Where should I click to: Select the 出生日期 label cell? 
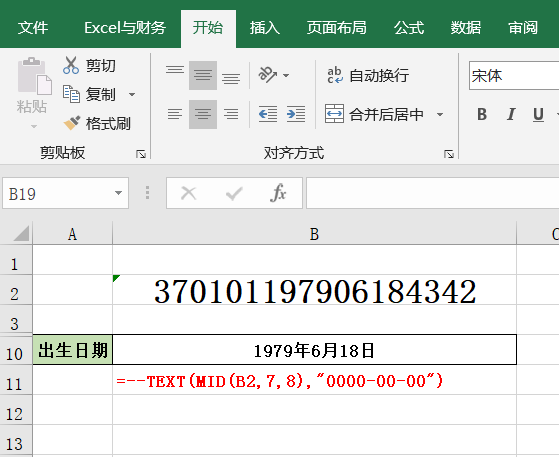(72, 350)
